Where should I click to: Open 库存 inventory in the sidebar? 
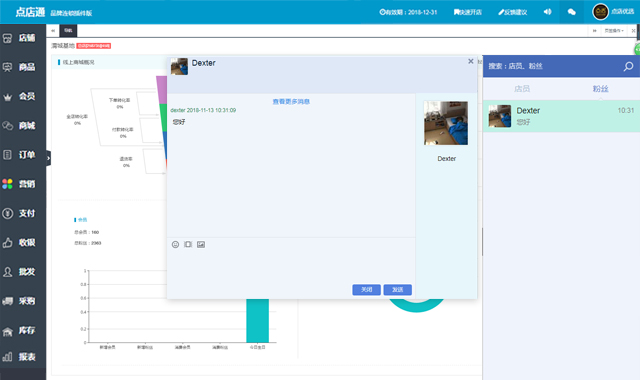click(23, 330)
